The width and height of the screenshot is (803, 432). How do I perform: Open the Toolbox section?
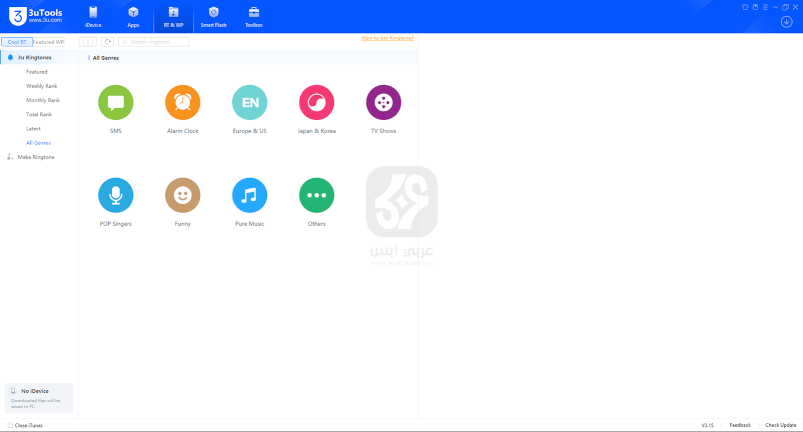pos(253,17)
